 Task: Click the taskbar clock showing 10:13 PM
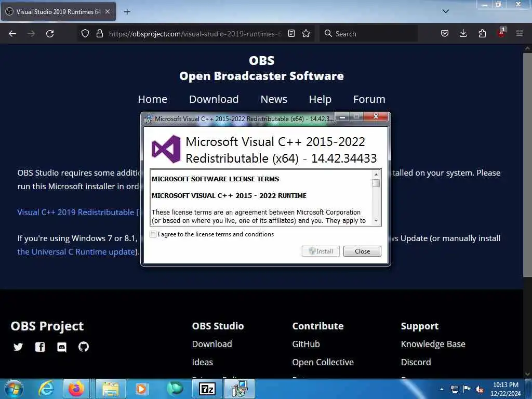(506, 389)
